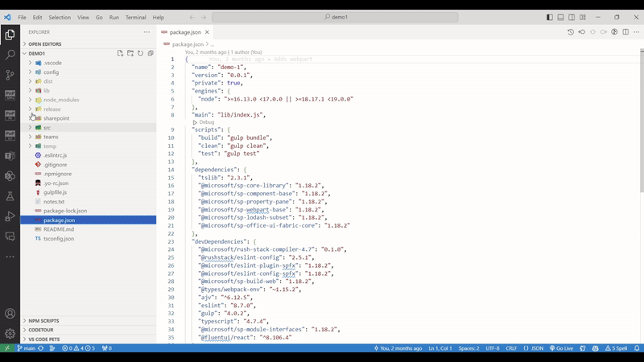This screenshot has width=644, height=362.
Task: Go back using navigation arrow
Action: [192, 17]
